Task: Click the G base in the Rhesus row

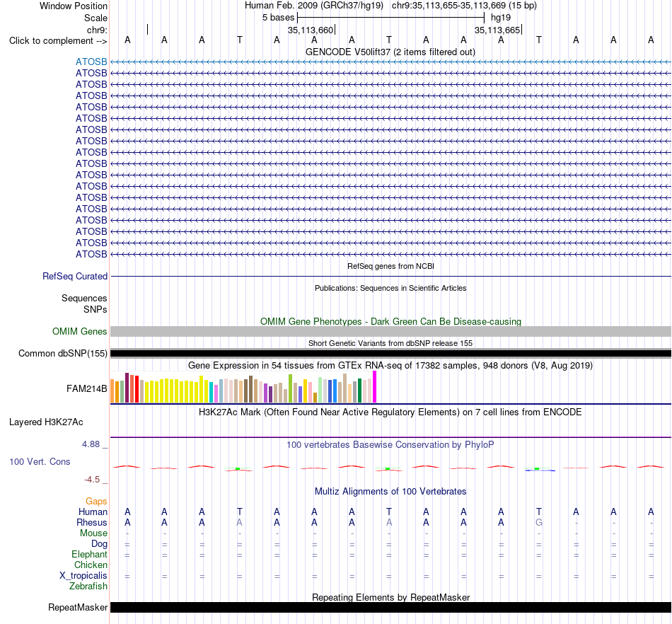Action: [539, 523]
